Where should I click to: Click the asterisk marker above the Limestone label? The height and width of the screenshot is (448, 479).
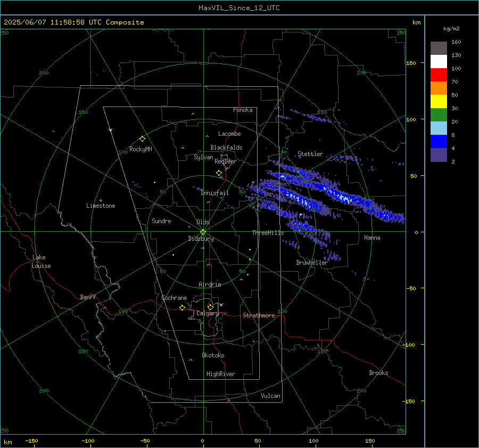click(101, 201)
